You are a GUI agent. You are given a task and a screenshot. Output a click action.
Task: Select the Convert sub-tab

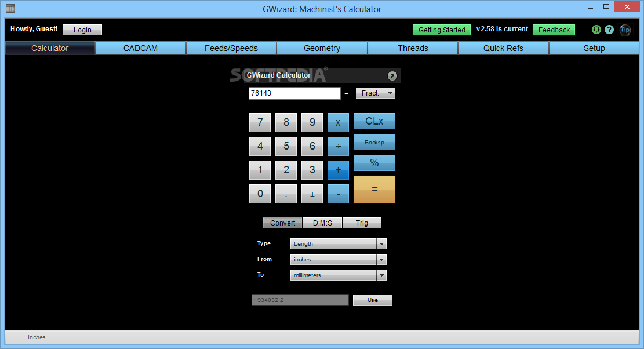pyautogui.click(x=282, y=223)
